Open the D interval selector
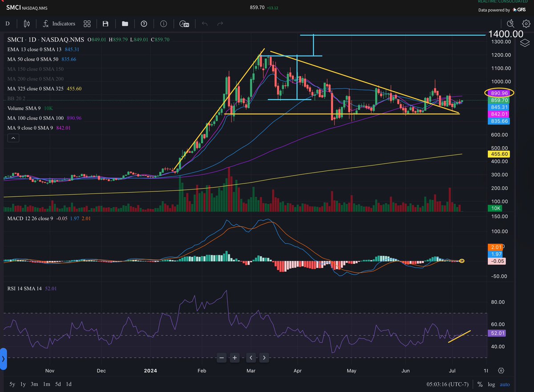 7,24
